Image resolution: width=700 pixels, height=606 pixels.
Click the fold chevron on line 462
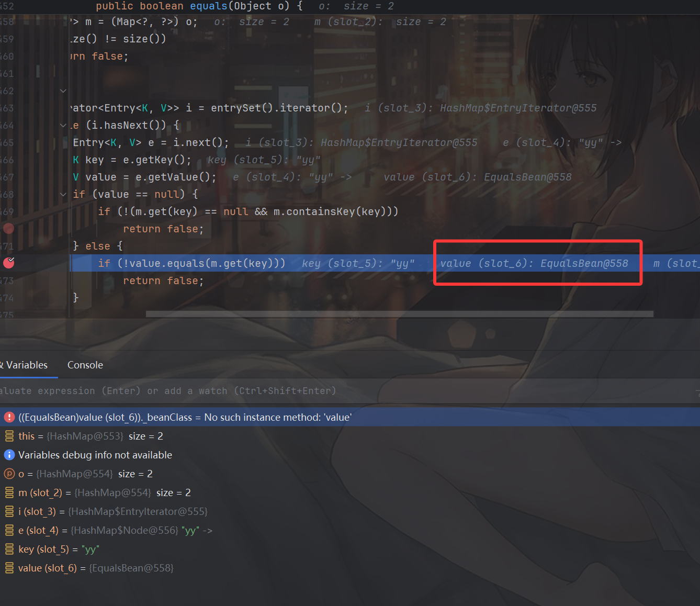pyautogui.click(x=63, y=91)
